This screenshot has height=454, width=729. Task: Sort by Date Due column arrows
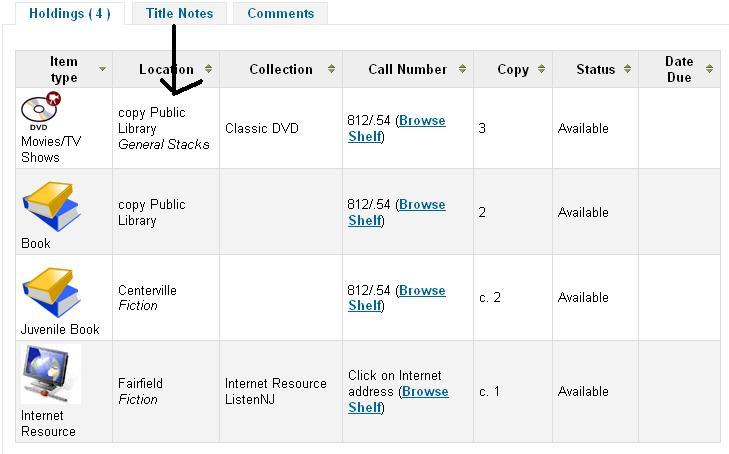point(709,69)
